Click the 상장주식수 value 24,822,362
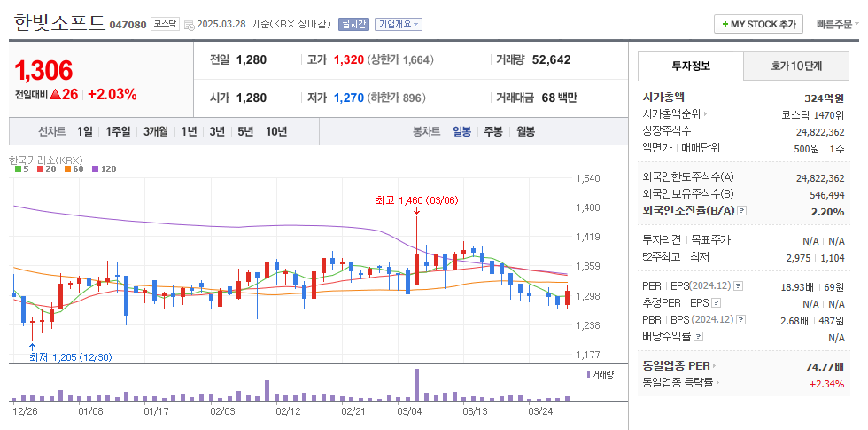This screenshot has width=868, height=430. pos(820,132)
